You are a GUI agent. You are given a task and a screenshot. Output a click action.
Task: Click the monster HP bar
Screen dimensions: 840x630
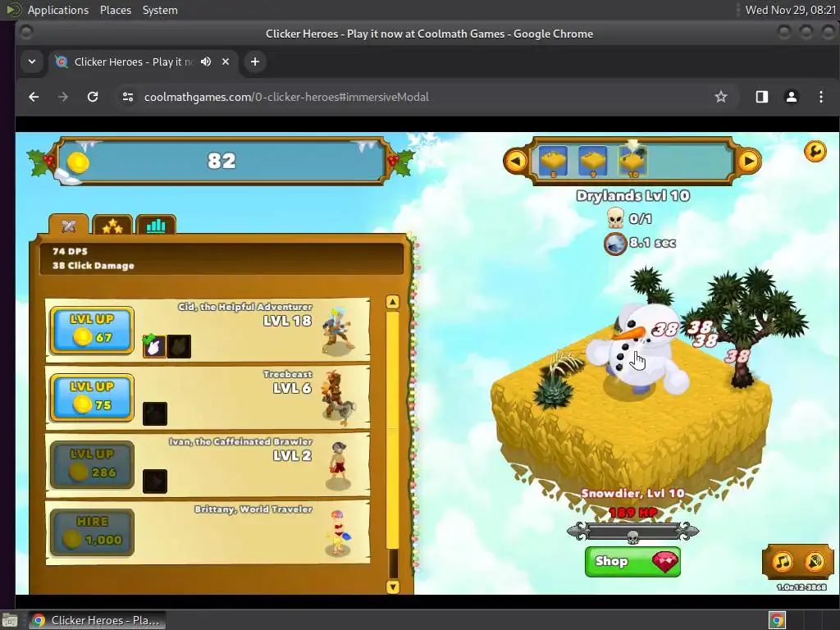click(632, 532)
